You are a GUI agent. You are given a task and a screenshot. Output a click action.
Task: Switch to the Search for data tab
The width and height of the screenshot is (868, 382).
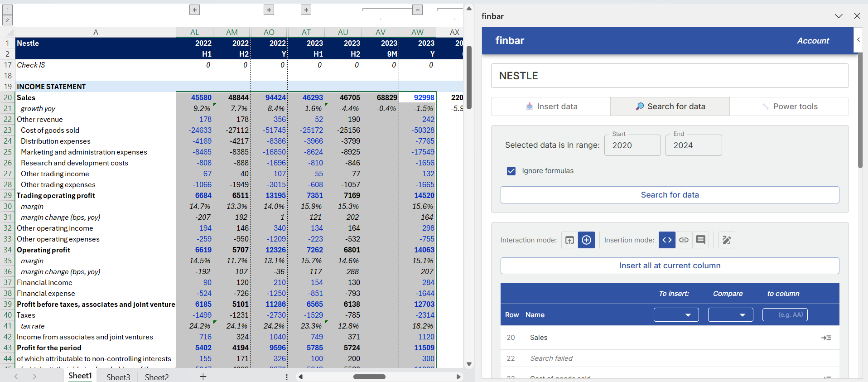click(670, 106)
